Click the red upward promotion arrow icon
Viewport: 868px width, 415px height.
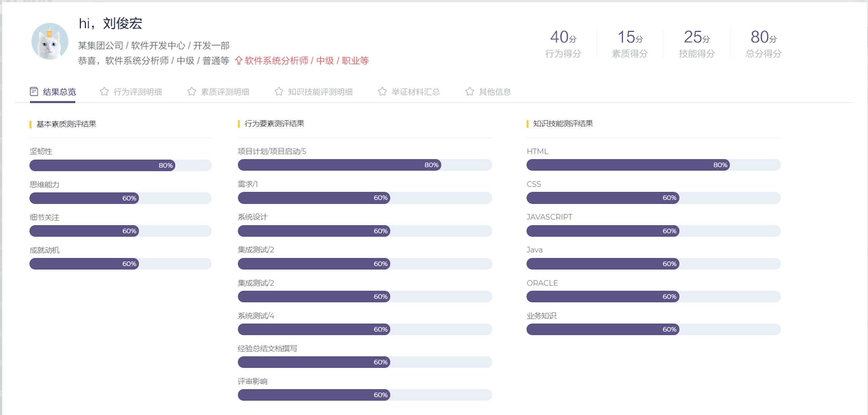click(x=239, y=60)
